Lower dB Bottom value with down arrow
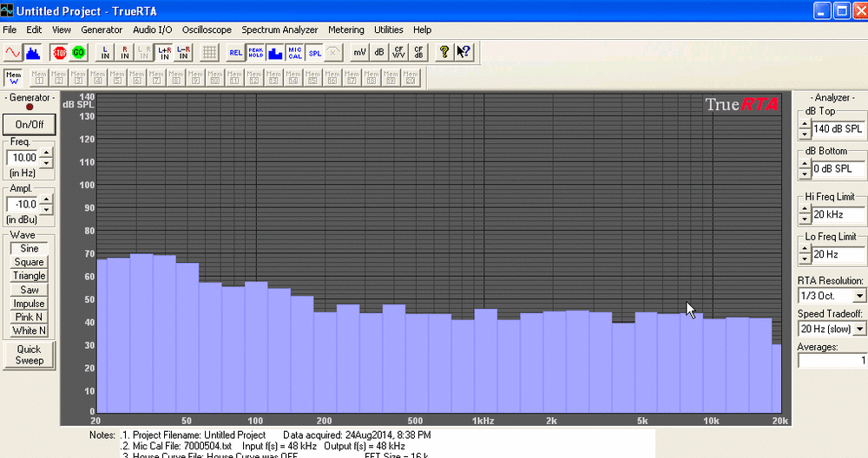The width and height of the screenshot is (868, 458). [805, 174]
